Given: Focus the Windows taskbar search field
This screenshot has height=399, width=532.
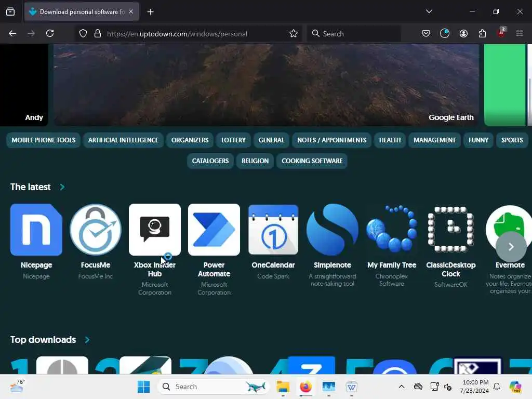Looking at the screenshot, I should pyautogui.click(x=214, y=387).
